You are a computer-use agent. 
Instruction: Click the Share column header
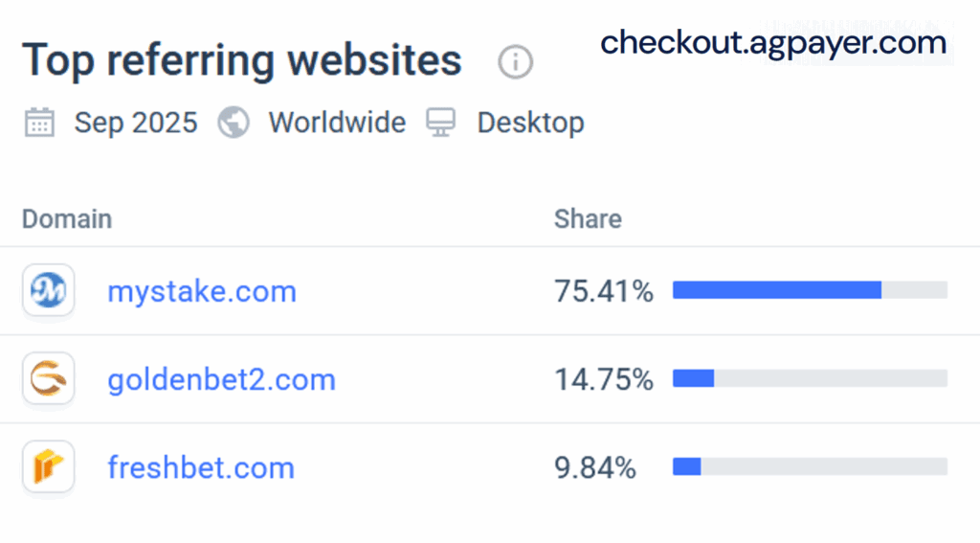click(588, 218)
